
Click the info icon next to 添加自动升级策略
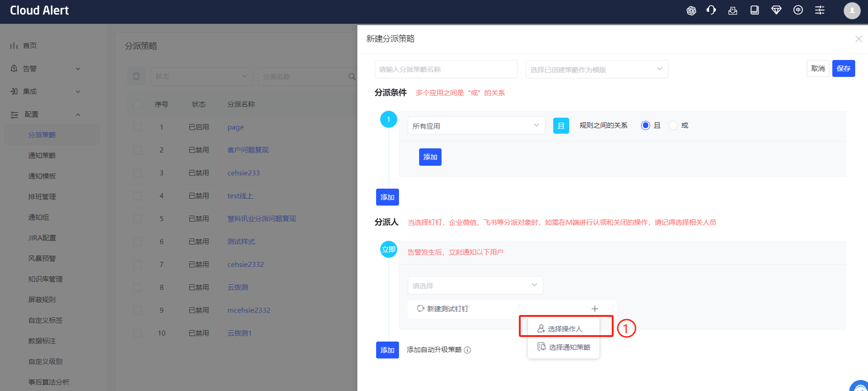point(467,350)
